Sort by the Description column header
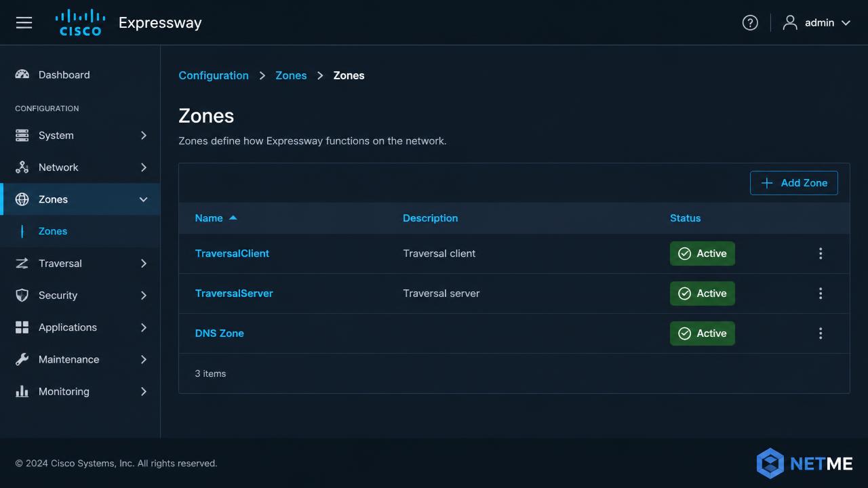 click(x=430, y=218)
